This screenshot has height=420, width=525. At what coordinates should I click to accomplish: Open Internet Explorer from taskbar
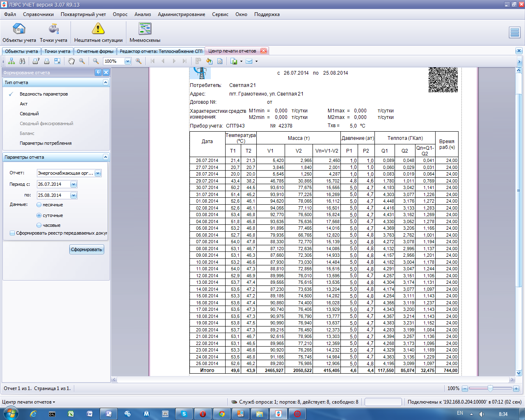coord(33,414)
